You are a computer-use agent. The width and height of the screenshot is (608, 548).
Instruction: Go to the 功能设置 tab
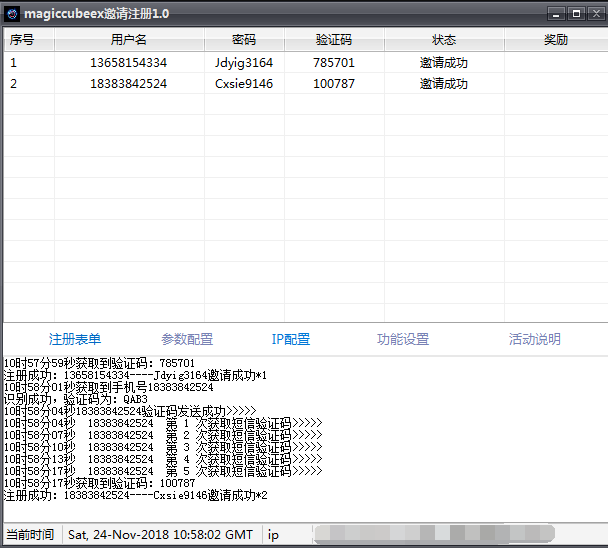pos(403,339)
